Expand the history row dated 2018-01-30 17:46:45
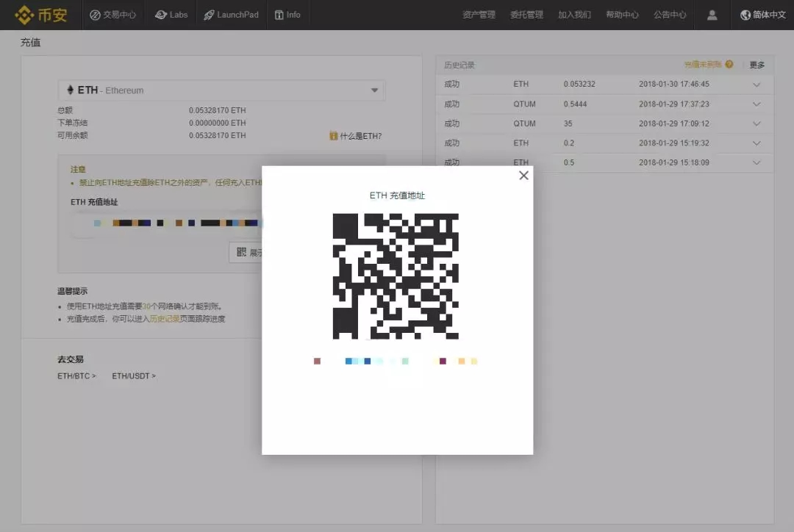The image size is (794, 532). (757, 85)
